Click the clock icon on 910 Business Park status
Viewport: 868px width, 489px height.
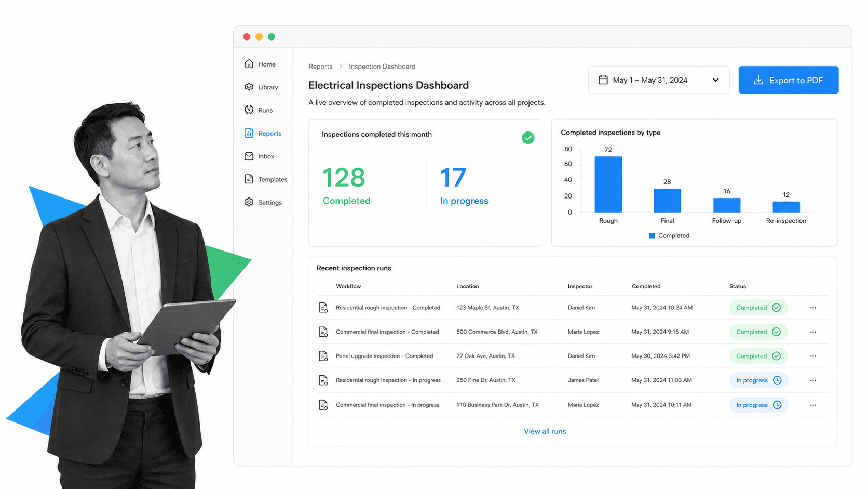tap(777, 405)
